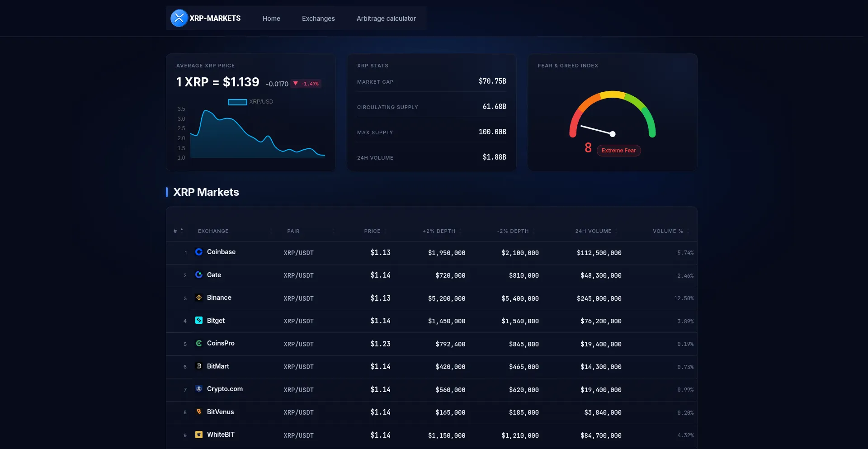Click the Crypto.com exchange icon
The image size is (868, 449).
point(199,389)
